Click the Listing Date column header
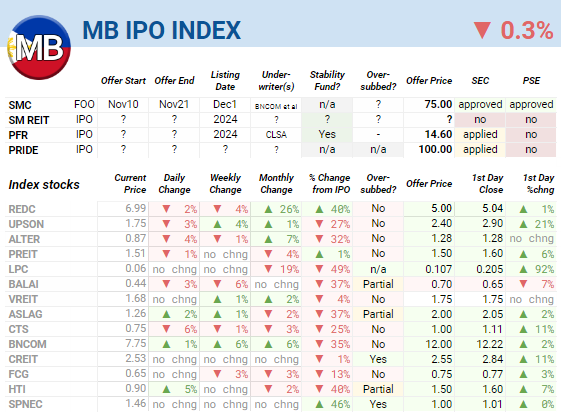The height and width of the screenshot is (418, 561). click(225, 81)
